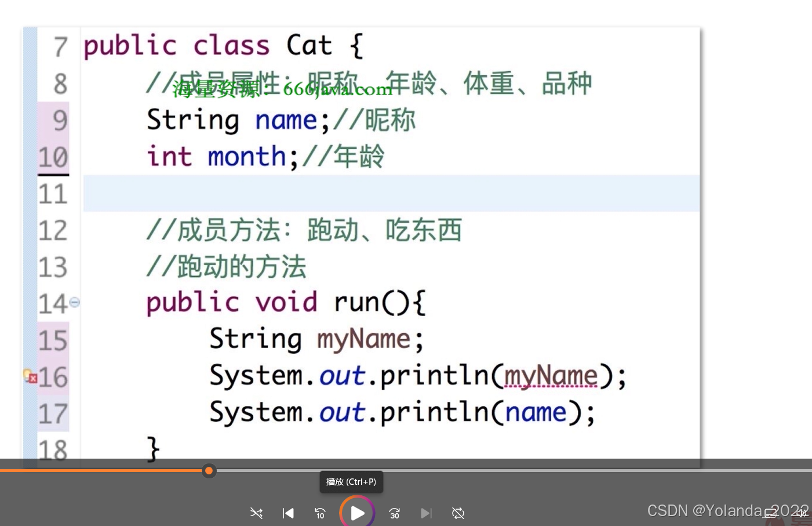This screenshot has width=812, height=526.
Task: Click unplayed part of progress bar
Action: click(514, 470)
